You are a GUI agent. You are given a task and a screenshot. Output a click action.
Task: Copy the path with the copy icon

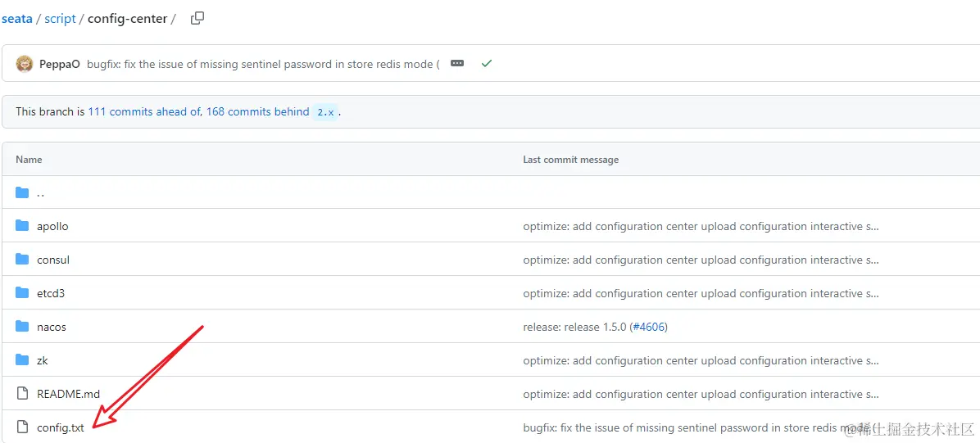[x=197, y=18]
